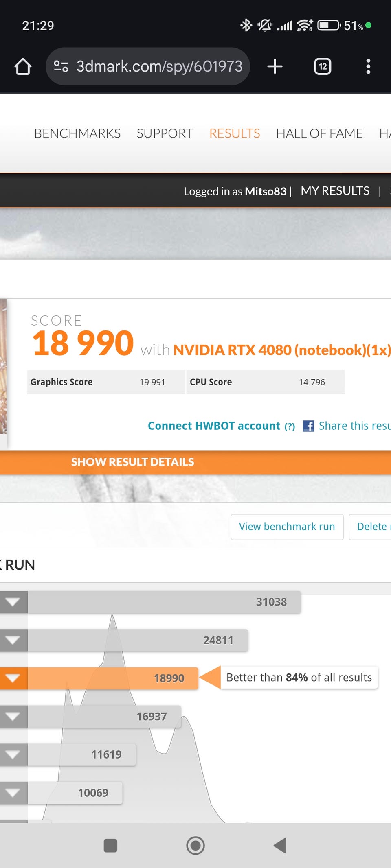
Task: Tap Android recent apps square button
Action: pos(110,845)
